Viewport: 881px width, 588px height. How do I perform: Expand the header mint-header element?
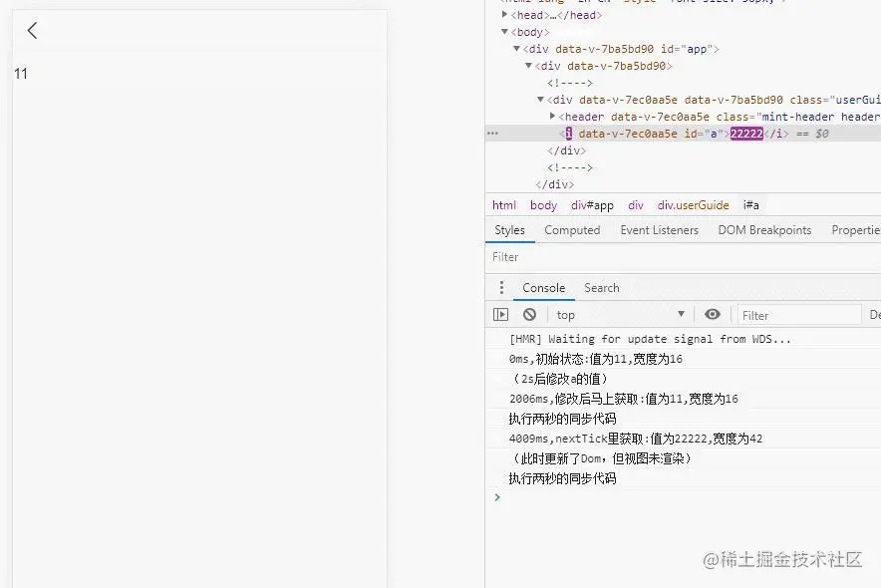pos(551,116)
